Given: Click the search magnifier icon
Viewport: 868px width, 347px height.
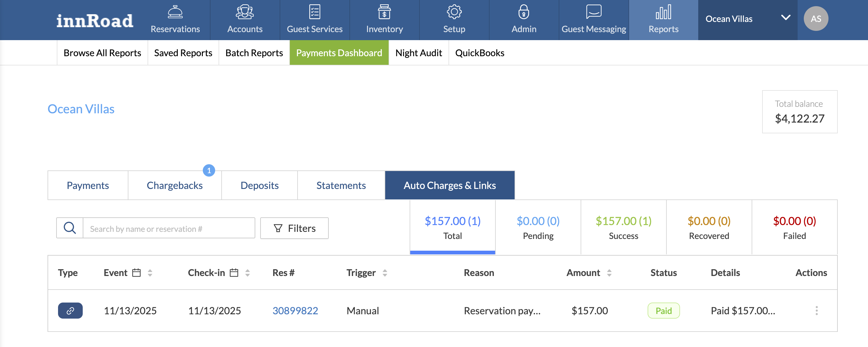Looking at the screenshot, I should [x=70, y=228].
